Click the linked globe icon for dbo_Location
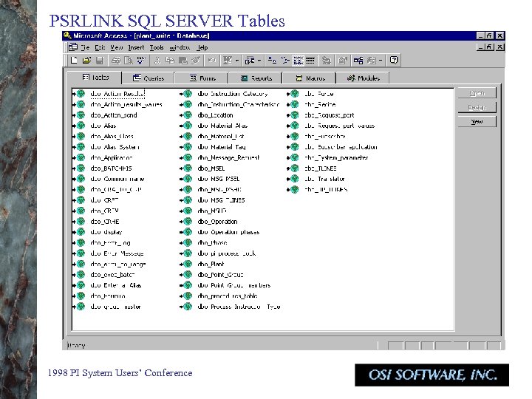Screen dimensions: 532x399 pos(187,115)
